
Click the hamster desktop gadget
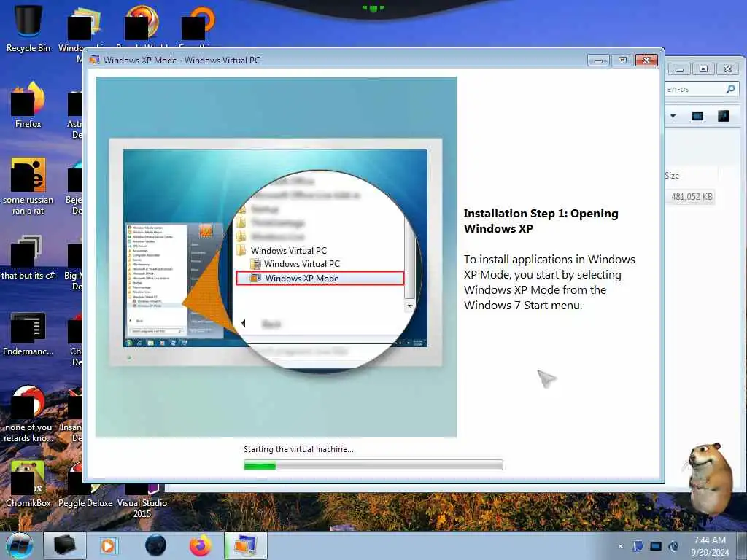click(710, 478)
